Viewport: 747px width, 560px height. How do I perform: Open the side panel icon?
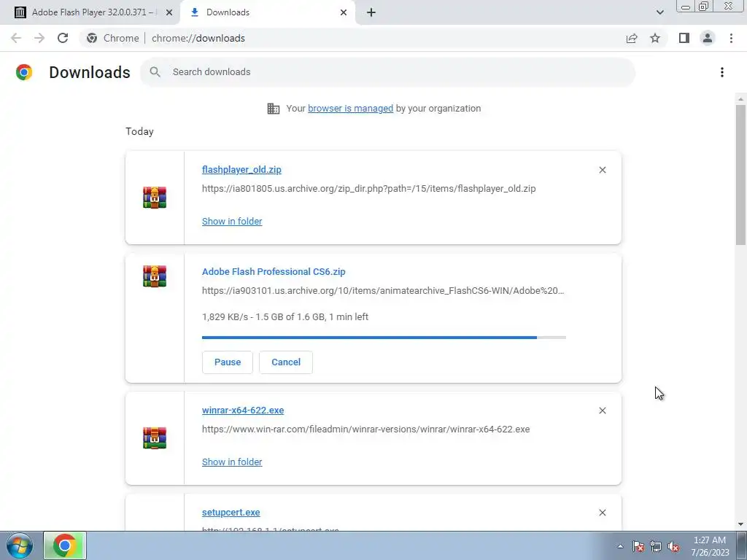click(684, 38)
